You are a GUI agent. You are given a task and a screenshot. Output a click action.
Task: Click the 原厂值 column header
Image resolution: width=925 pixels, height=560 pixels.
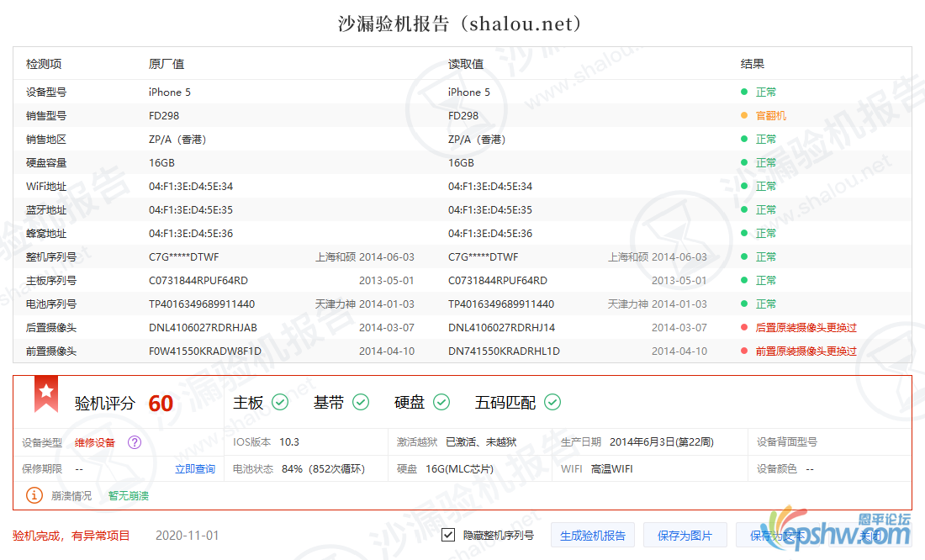click(166, 64)
